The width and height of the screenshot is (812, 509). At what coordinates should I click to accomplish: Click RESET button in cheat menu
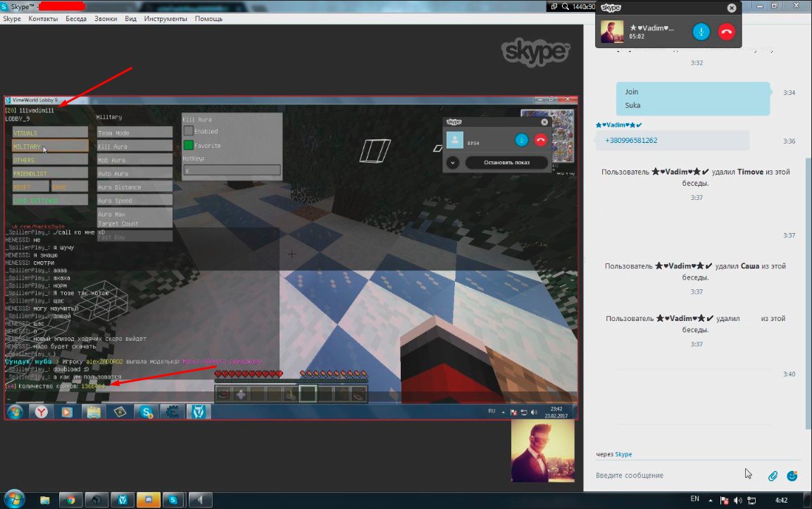(30, 187)
